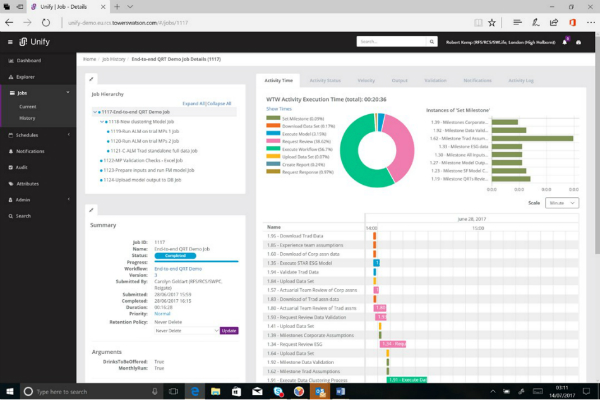Expand the Admin section in the sidebar
Screen dimensions: 600x400
[x=68, y=199]
